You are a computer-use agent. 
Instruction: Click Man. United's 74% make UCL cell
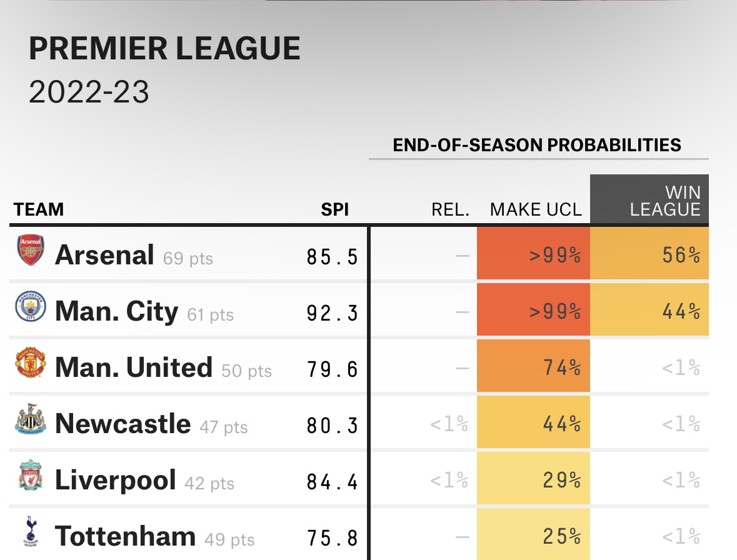pos(533,367)
